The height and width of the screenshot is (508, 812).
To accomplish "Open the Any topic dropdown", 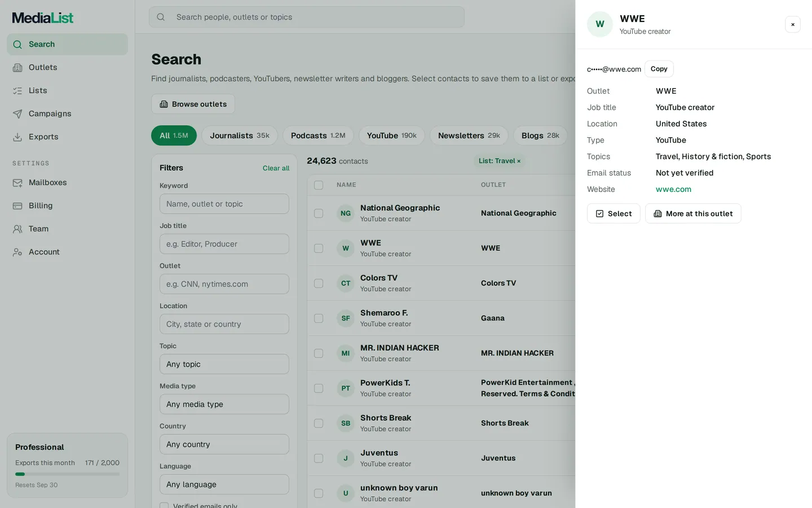I will [224, 364].
